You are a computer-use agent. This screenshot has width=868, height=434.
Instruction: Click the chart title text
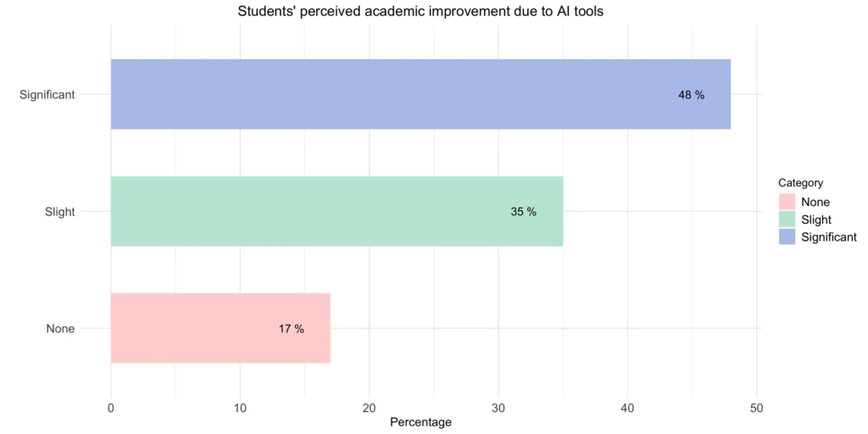tap(420, 11)
